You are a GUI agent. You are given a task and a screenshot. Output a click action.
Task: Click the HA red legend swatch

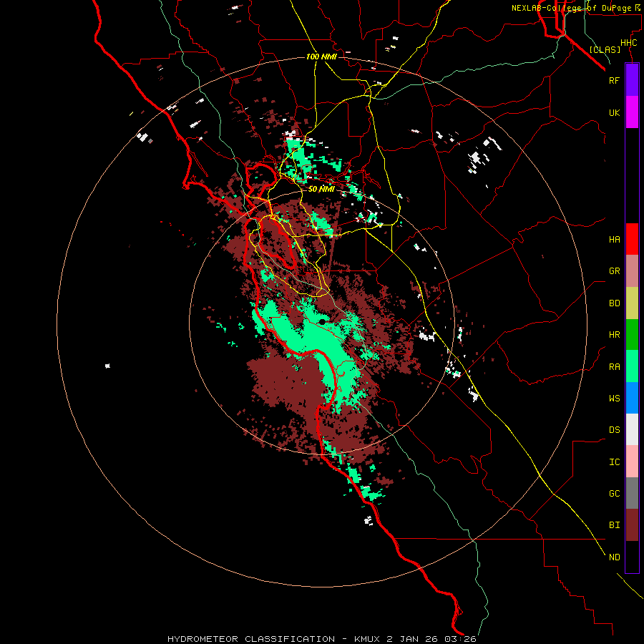pos(632,239)
